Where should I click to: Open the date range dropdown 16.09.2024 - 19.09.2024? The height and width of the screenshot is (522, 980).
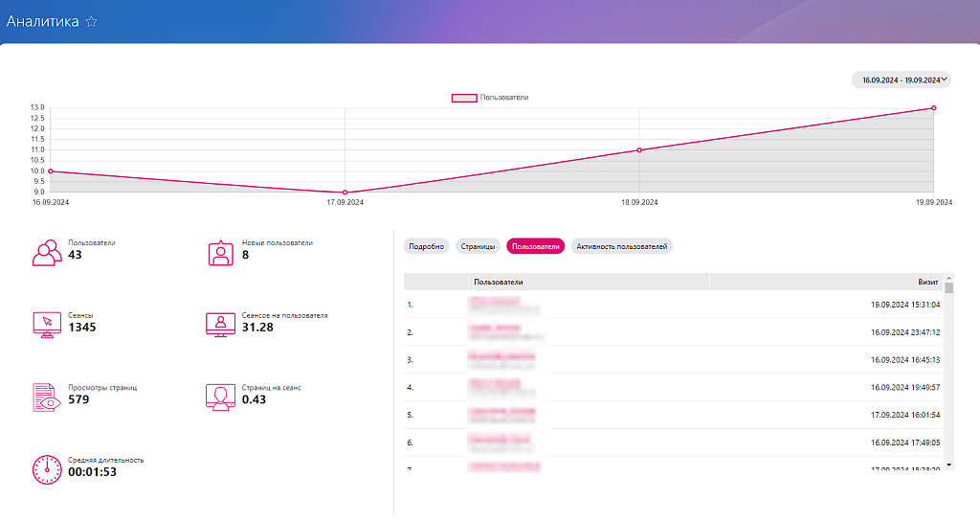click(x=901, y=80)
